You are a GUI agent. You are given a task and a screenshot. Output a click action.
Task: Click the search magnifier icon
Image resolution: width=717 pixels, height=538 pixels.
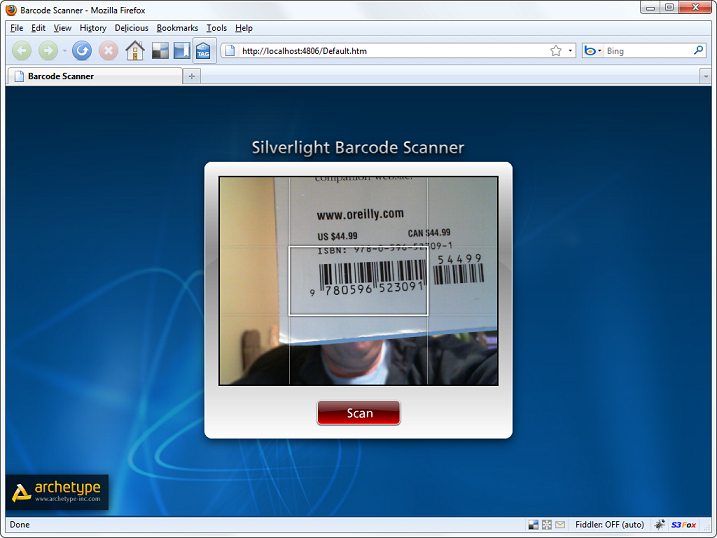coord(698,50)
